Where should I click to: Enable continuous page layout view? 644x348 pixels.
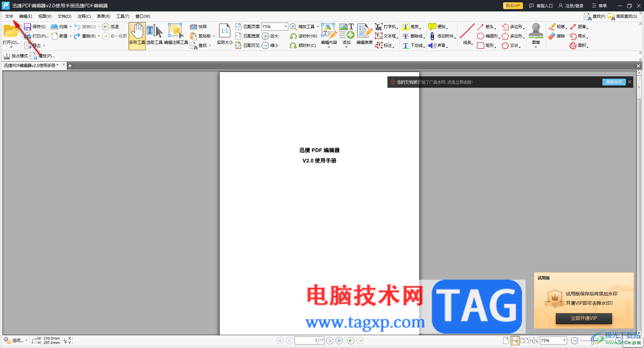click(x=515, y=341)
